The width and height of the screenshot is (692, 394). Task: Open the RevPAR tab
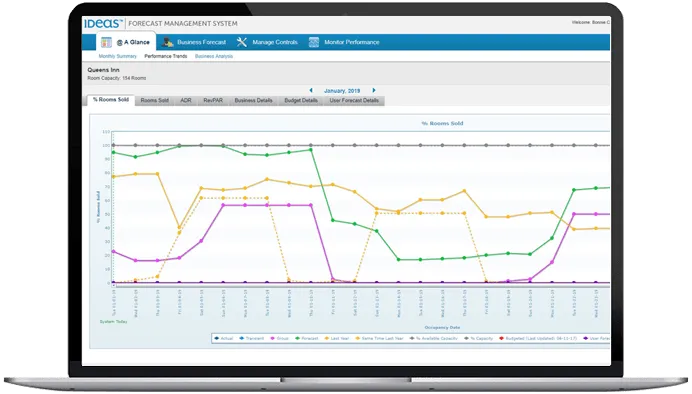tap(213, 101)
